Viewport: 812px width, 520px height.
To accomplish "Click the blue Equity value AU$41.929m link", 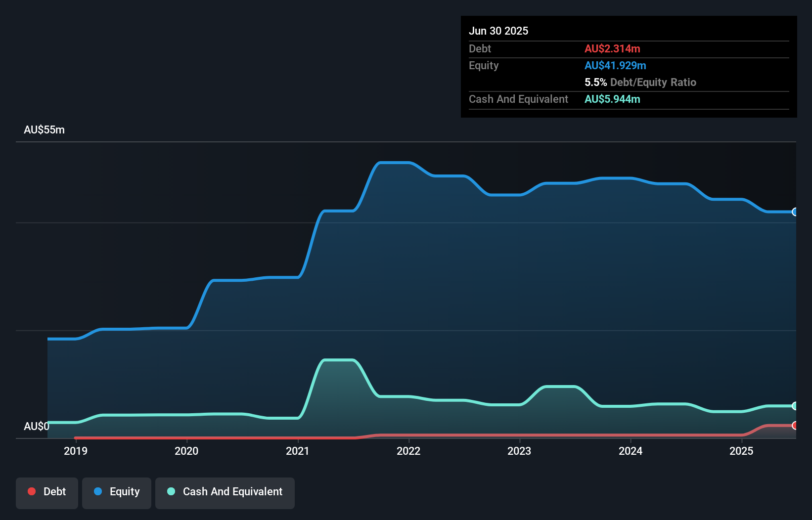I will (x=615, y=65).
